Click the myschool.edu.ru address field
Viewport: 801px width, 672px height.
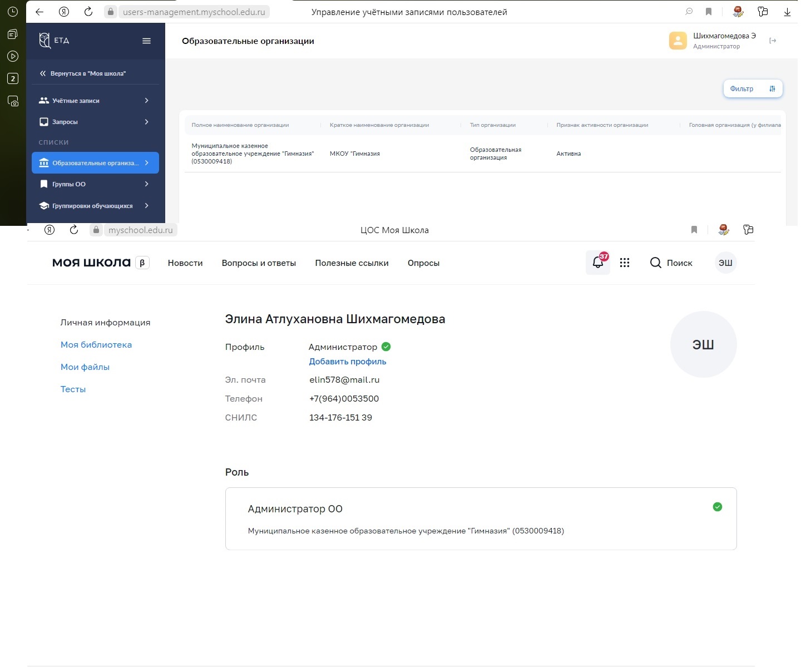(x=140, y=230)
